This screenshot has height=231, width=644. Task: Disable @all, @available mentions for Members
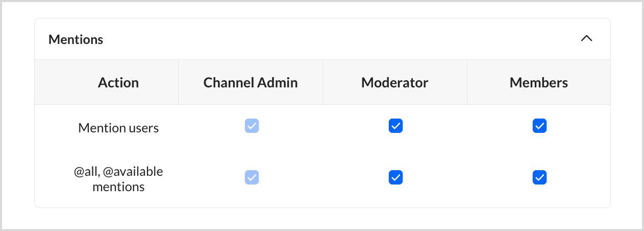(539, 177)
